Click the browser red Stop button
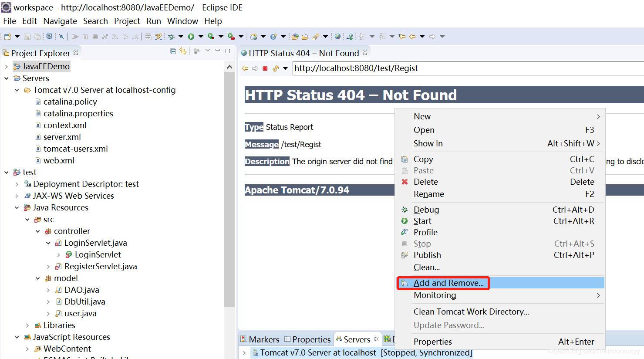The width and height of the screenshot is (644, 359). pos(265,68)
